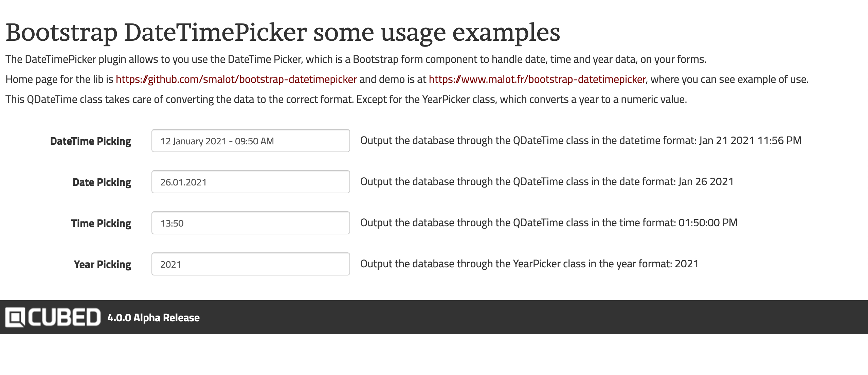Click the date format output text
The height and width of the screenshot is (375, 868).
click(547, 182)
